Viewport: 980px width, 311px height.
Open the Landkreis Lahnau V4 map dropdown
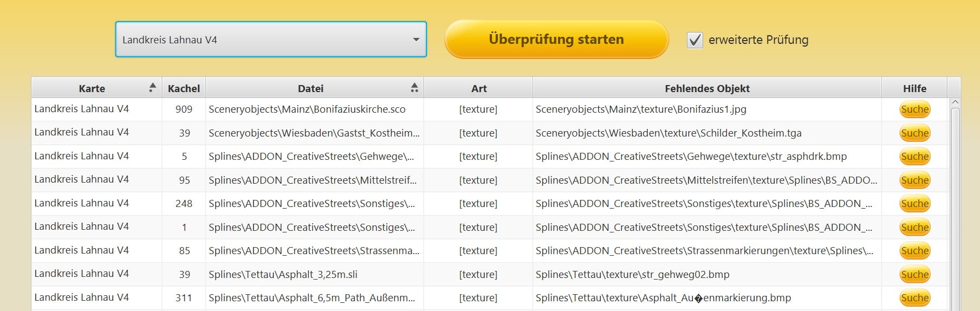[271, 40]
